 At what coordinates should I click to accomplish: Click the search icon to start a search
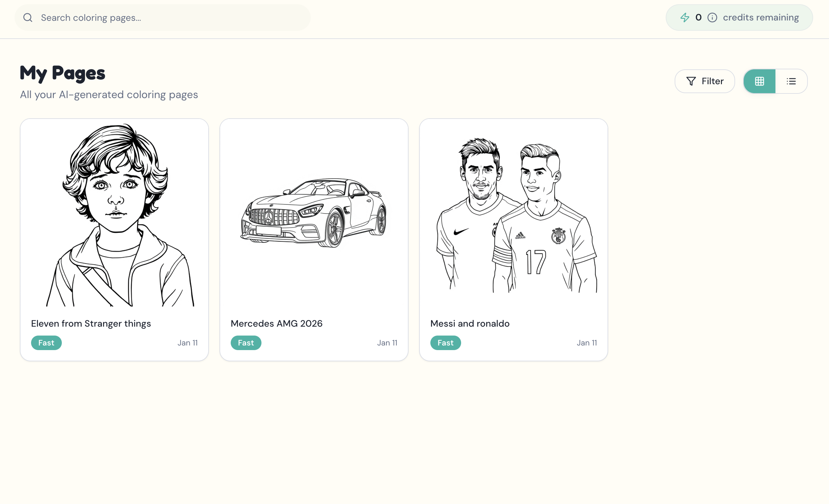28,17
